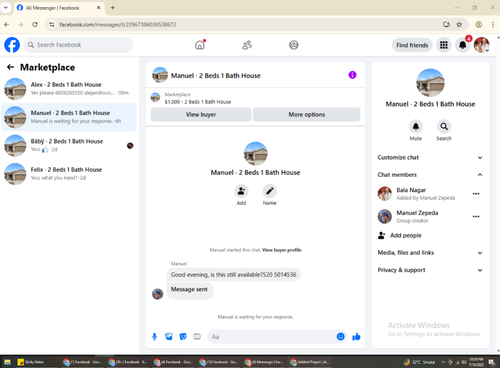Screen dimensions: 500x368
Task: Click the Find friends button
Action: coord(412,45)
